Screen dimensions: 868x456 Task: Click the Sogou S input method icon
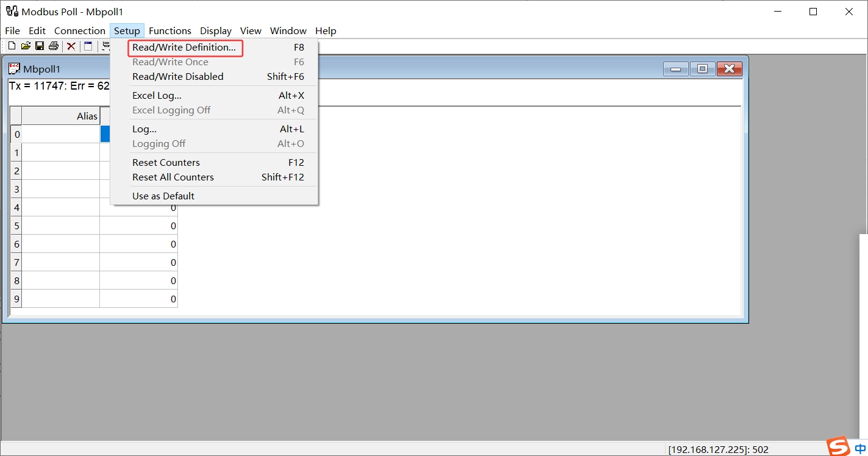pyautogui.click(x=839, y=446)
